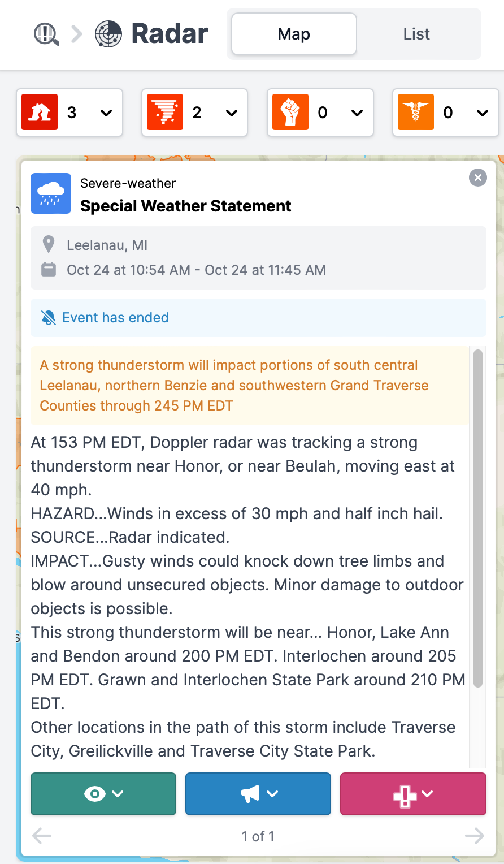Viewport: 504px width, 864px height.
Task: Click the blue rain cloud weather icon
Action: tap(51, 193)
